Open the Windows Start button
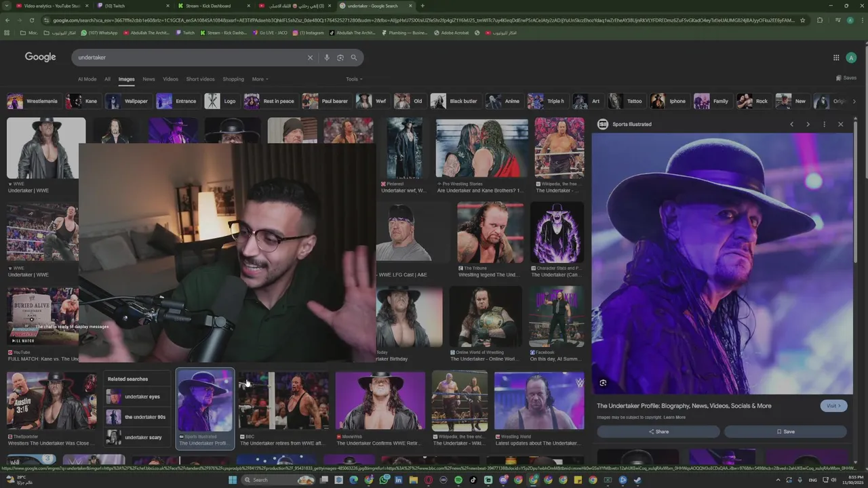 [x=233, y=480]
